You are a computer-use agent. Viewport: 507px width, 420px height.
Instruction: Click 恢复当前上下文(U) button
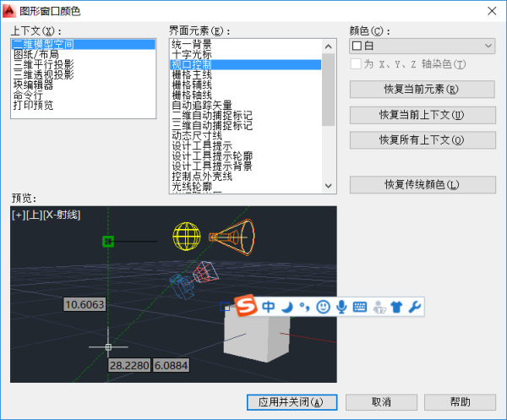(422, 115)
